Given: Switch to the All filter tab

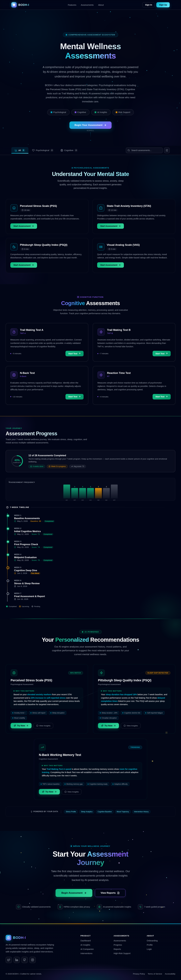Looking at the screenshot, I should pos(20,150).
